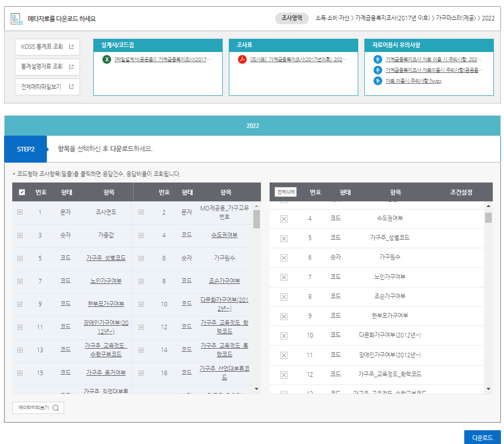This screenshot has height=444, width=504.
Task: Click down arrow of right list scrollbar
Action: tap(488, 389)
